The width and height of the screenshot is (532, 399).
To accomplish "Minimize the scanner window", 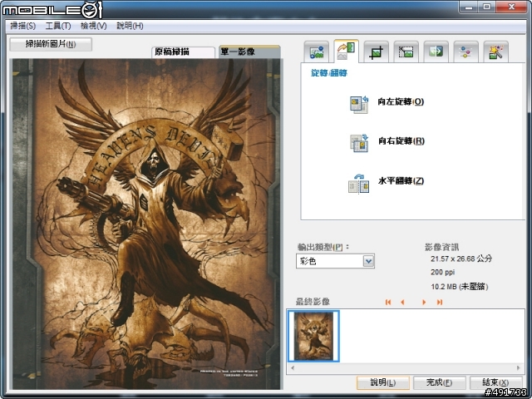I will click(470, 7).
